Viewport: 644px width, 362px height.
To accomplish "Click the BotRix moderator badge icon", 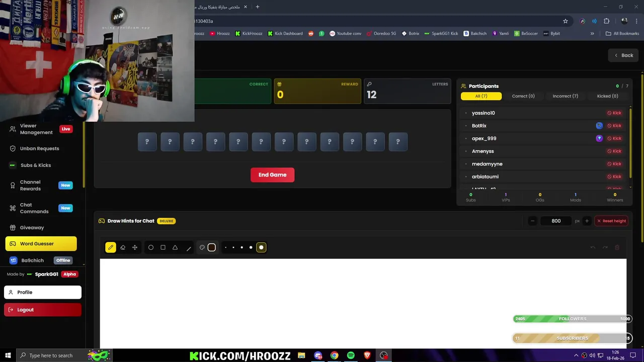I will click(x=599, y=126).
